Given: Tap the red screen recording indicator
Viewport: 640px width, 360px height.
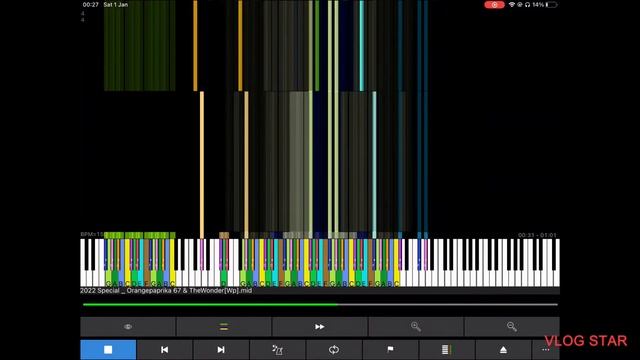Looking at the screenshot, I should [494, 5].
